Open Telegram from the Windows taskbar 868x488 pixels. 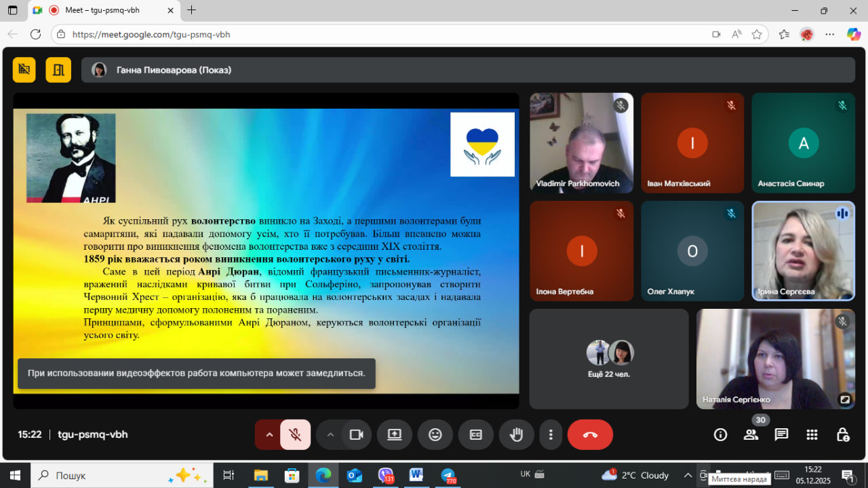point(447,475)
